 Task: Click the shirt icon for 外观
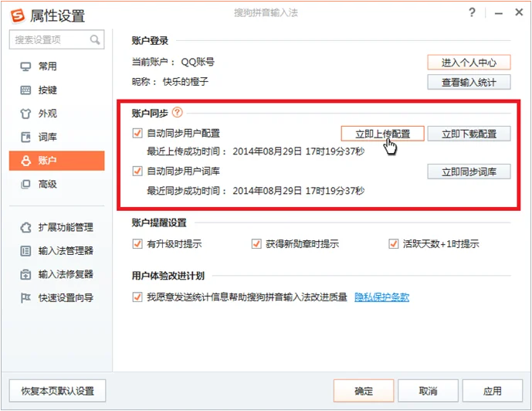(25, 114)
